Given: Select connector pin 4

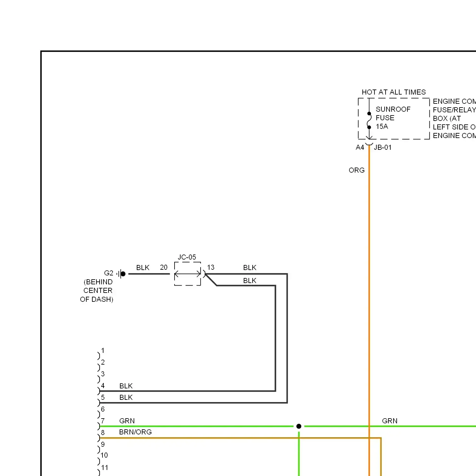Looking at the screenshot, I should click(x=103, y=386).
